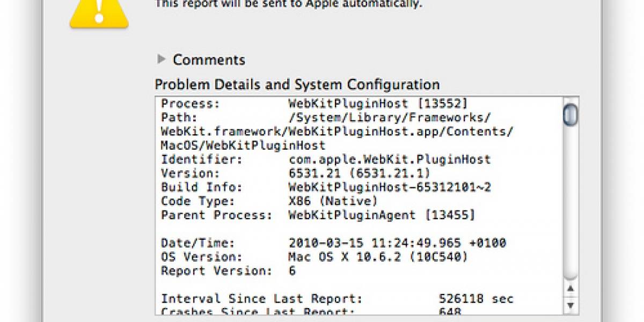Image resolution: width=644 pixels, height=322 pixels.
Task: Click the 'Mac OS X 10.6.2 (10C540)' text
Action: coord(378,257)
